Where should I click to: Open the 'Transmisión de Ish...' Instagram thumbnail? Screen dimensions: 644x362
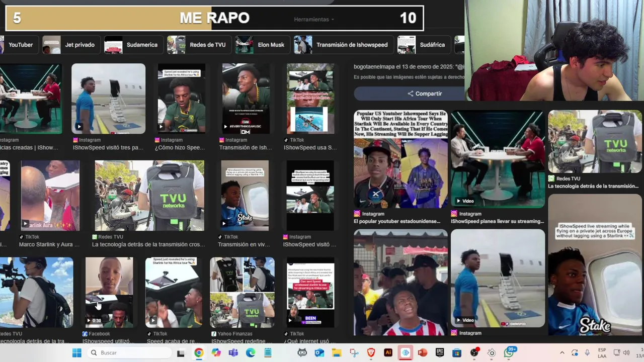pyautogui.click(x=246, y=99)
